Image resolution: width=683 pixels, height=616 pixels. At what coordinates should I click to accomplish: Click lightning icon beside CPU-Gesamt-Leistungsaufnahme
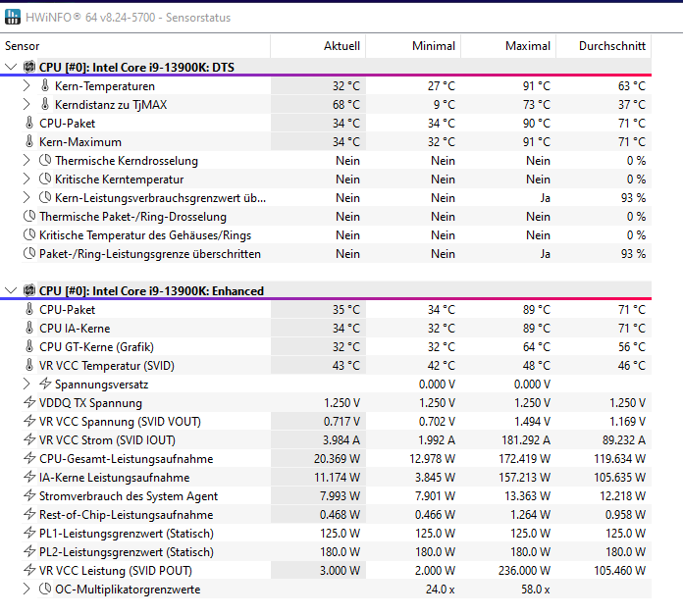point(29,458)
